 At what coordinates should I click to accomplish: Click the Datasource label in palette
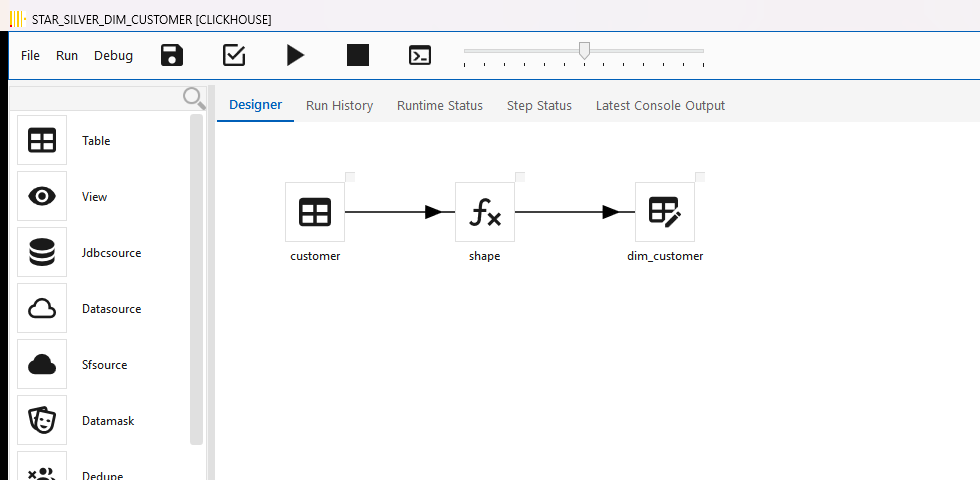[x=111, y=309]
